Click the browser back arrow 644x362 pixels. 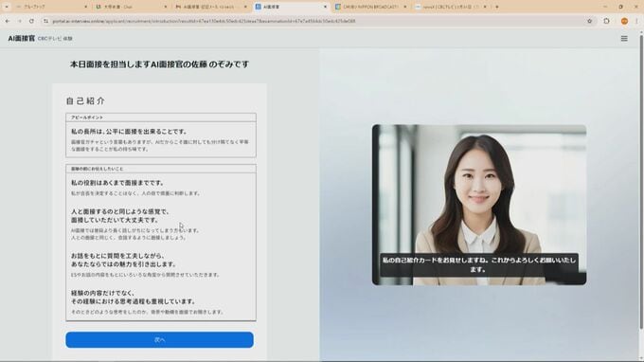(x=8, y=21)
